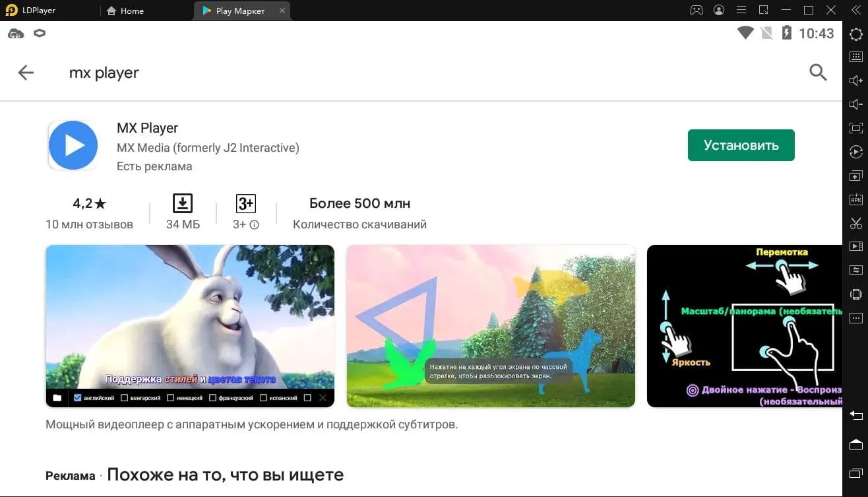868x497 pixels.
Task: Go back using the left arrow
Action: tap(26, 73)
